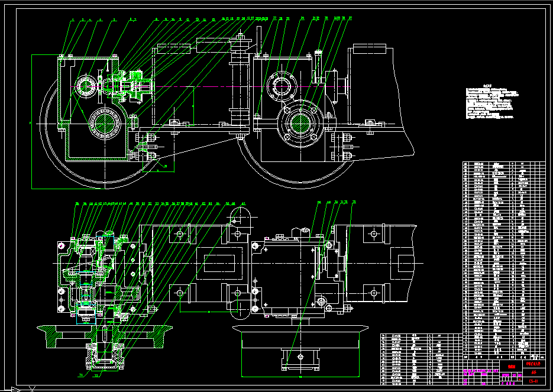Pick the green width dimension under lower-right wheel view
The height and width of the screenshot is (392, 553).
click(x=300, y=377)
